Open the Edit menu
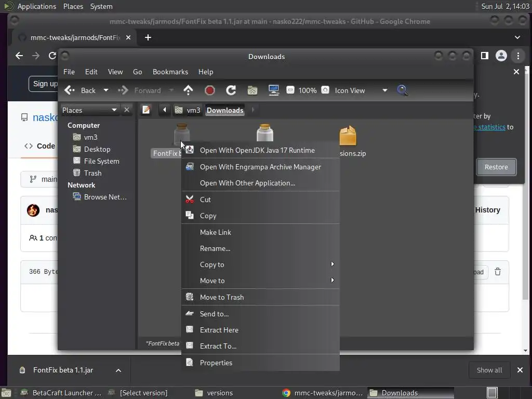532x399 pixels. click(91, 72)
